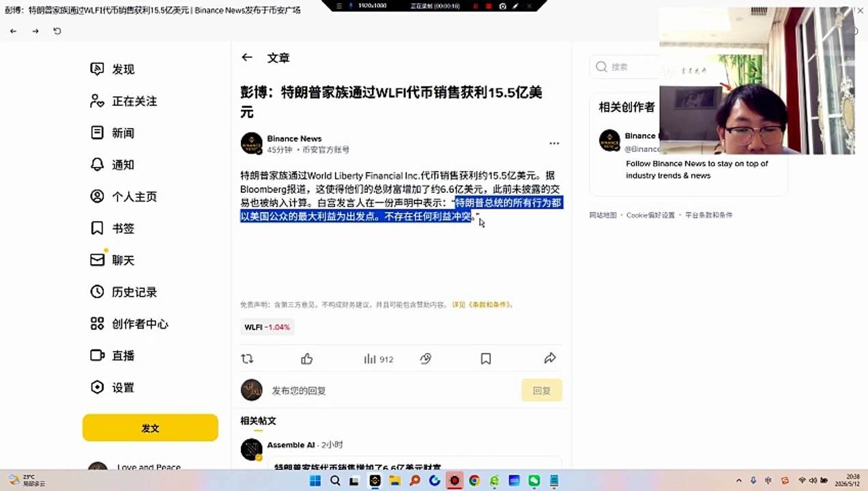The width and height of the screenshot is (868, 491).
Task: Click the 回复 reply button
Action: (x=542, y=390)
